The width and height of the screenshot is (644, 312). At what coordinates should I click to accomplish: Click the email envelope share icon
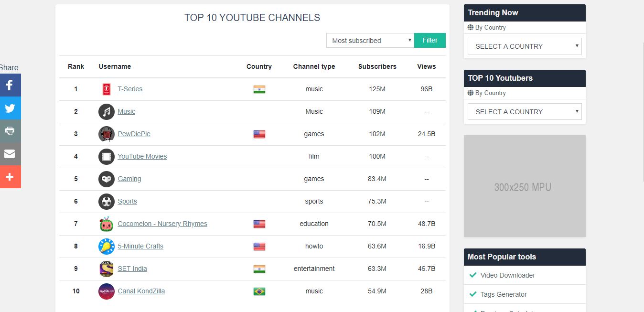(x=10, y=154)
